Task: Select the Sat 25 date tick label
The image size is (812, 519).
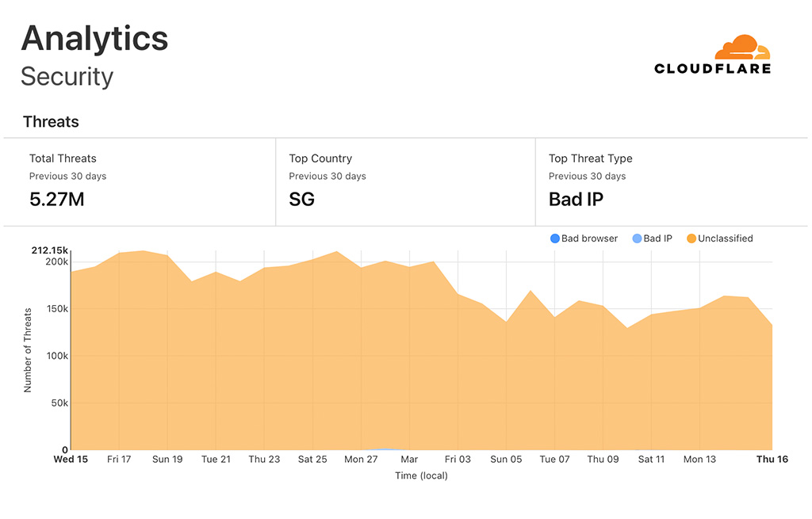Action: 312,460
